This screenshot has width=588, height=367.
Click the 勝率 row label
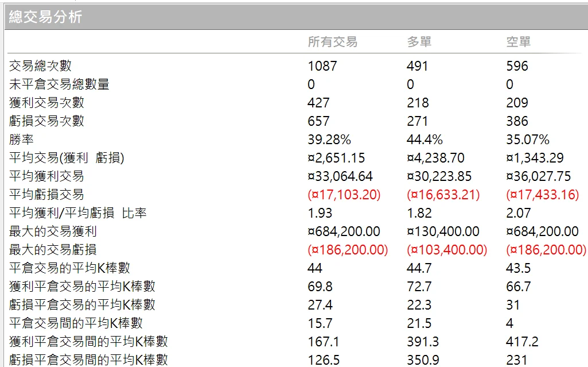[x=21, y=139]
